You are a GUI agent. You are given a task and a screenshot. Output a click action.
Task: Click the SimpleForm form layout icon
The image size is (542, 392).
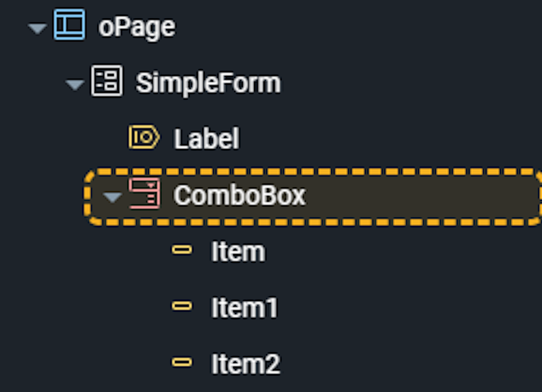(106, 81)
